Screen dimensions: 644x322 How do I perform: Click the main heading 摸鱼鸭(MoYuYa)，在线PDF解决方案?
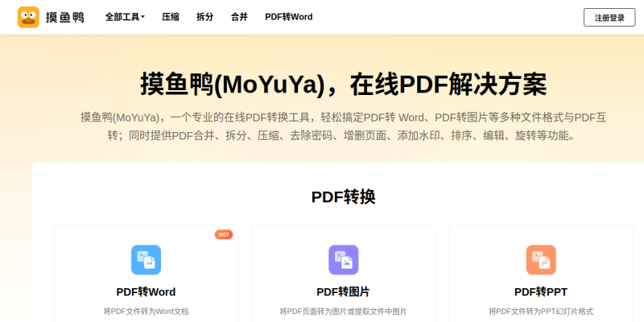tap(344, 85)
